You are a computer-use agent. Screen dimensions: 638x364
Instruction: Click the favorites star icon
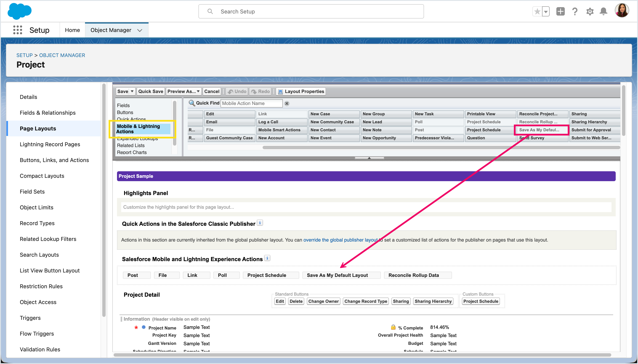point(537,12)
